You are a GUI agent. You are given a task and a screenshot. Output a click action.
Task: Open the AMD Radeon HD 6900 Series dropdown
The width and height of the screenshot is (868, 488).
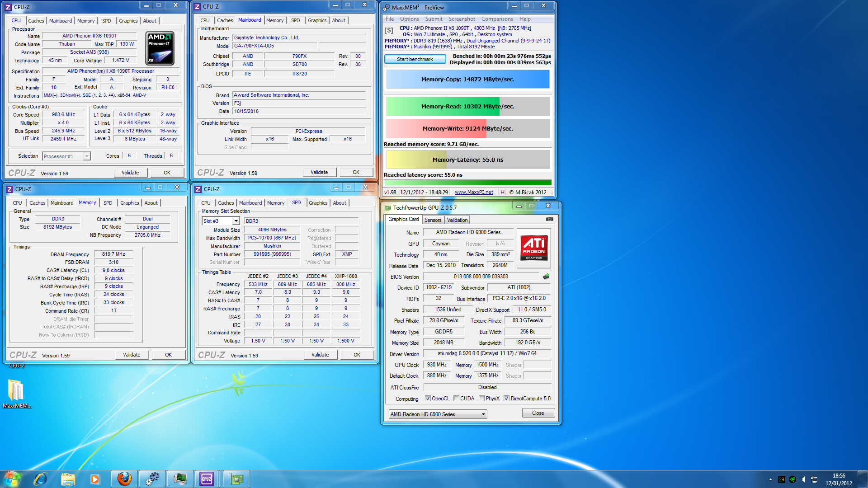click(x=438, y=414)
